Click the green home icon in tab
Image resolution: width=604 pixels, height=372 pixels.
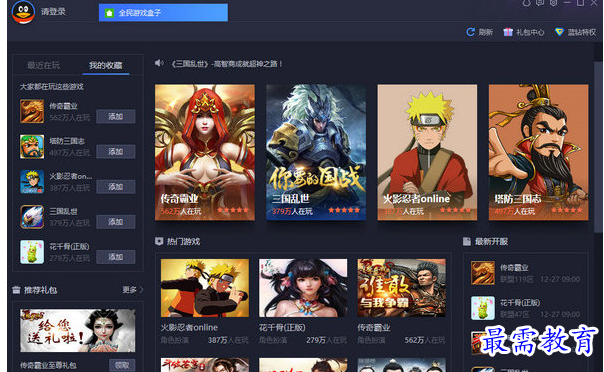pyautogui.click(x=109, y=13)
